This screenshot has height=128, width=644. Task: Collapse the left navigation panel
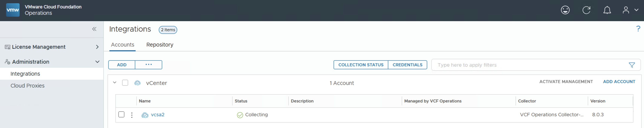pyautogui.click(x=94, y=29)
